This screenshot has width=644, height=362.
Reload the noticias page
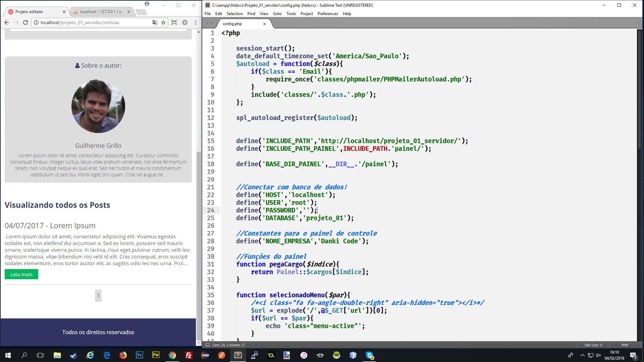click(x=25, y=22)
